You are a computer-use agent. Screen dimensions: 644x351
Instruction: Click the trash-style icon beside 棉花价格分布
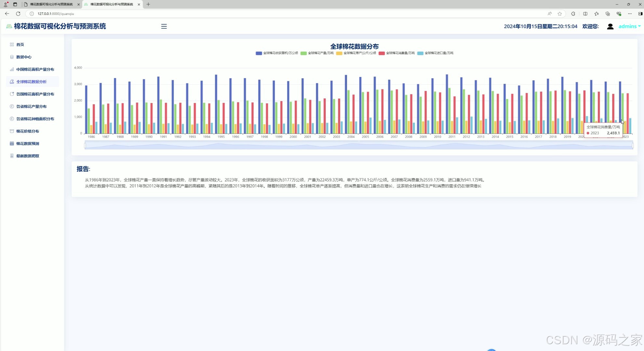(x=12, y=131)
